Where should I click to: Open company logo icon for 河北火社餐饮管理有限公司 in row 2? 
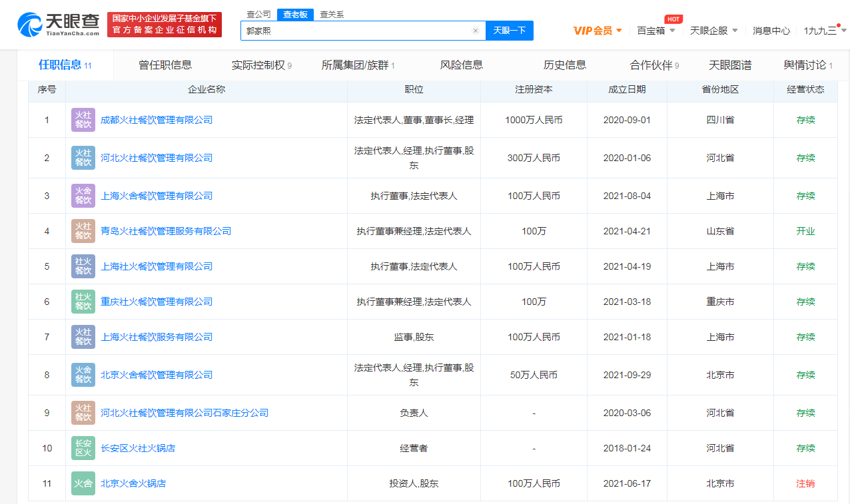83,158
